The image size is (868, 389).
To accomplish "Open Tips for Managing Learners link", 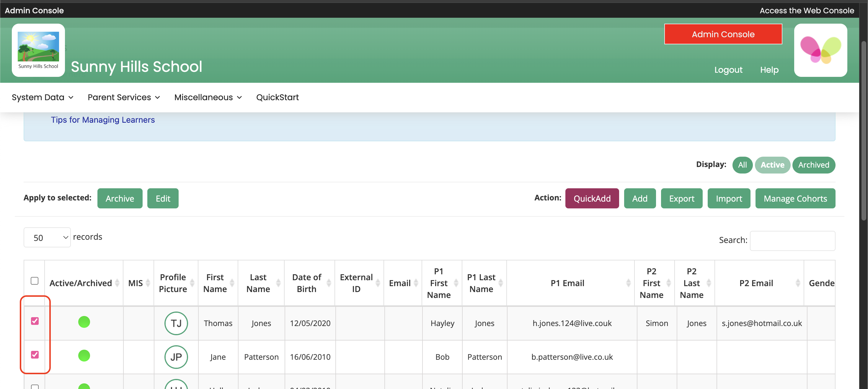I will (103, 120).
